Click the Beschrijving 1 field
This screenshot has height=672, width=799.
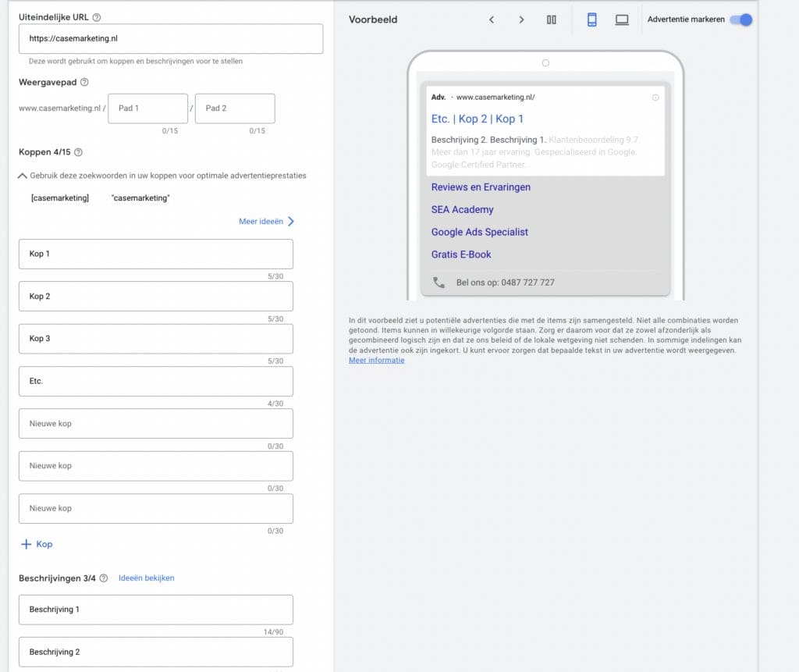click(x=156, y=610)
